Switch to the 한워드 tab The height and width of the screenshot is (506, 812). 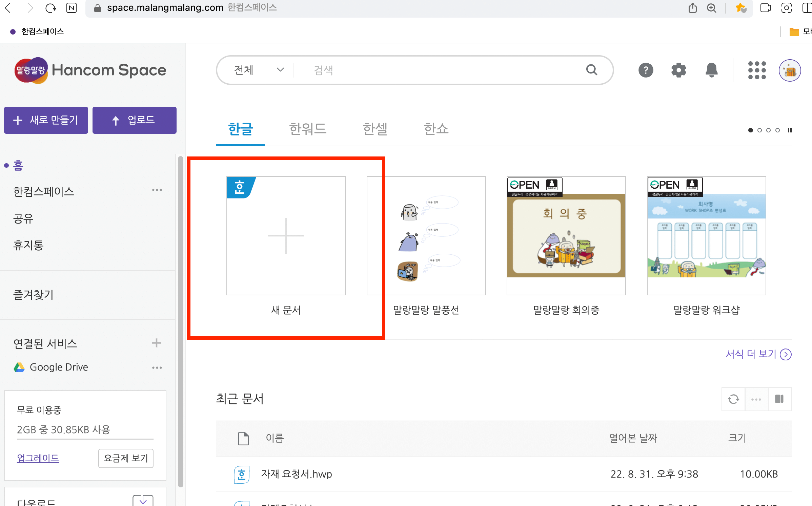click(307, 129)
